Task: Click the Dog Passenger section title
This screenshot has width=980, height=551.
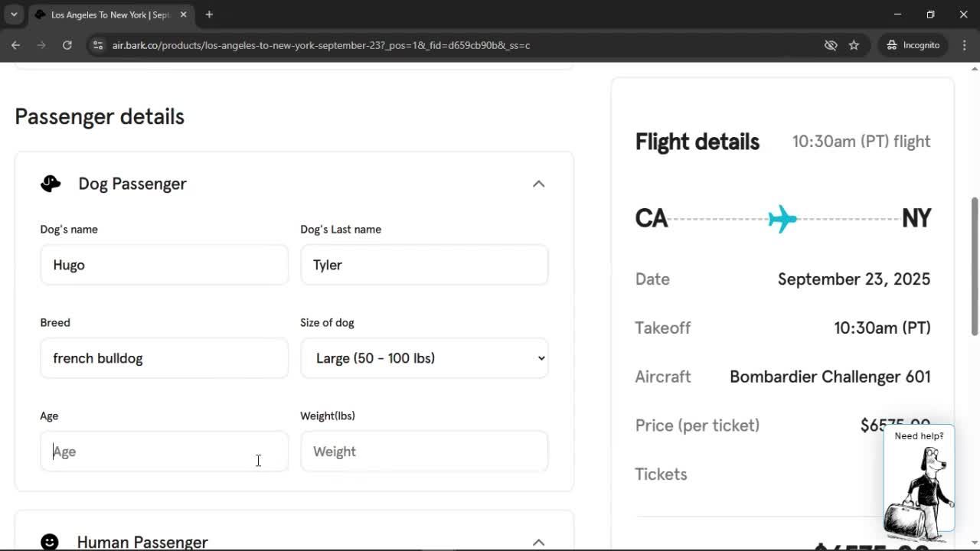Action: (x=132, y=184)
